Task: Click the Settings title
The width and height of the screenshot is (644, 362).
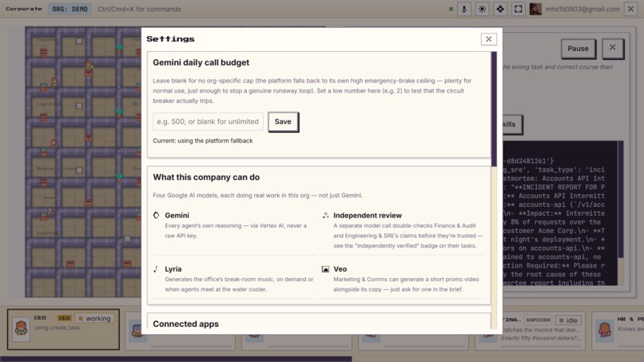Action: coord(170,39)
